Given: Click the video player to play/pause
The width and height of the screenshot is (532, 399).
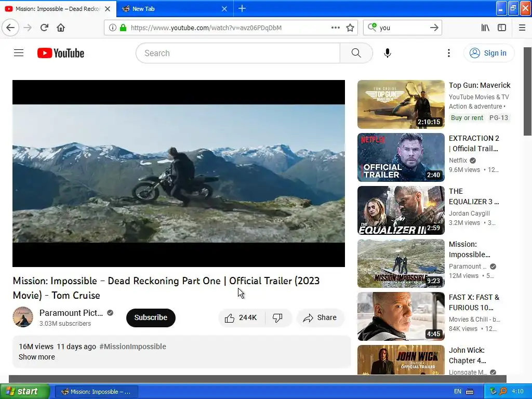Looking at the screenshot, I should click(x=179, y=174).
